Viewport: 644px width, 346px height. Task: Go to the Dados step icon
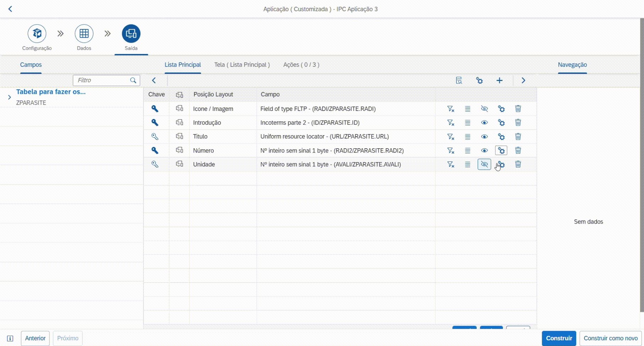click(x=84, y=34)
